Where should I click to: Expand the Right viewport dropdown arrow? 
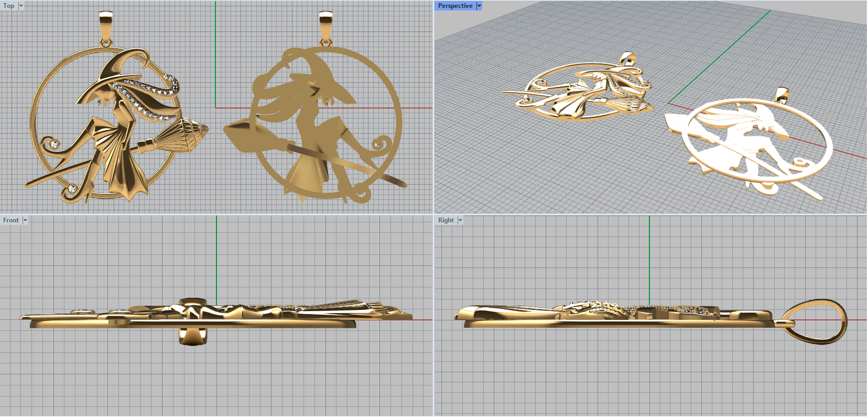pyautogui.click(x=460, y=220)
